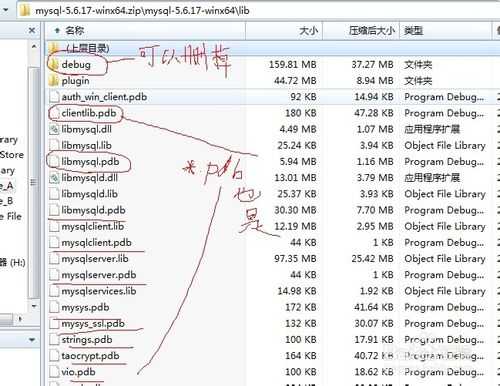This screenshot has height=386, width=500.
Task: Select the taocrypt.pdb file icon
Action: (x=54, y=356)
